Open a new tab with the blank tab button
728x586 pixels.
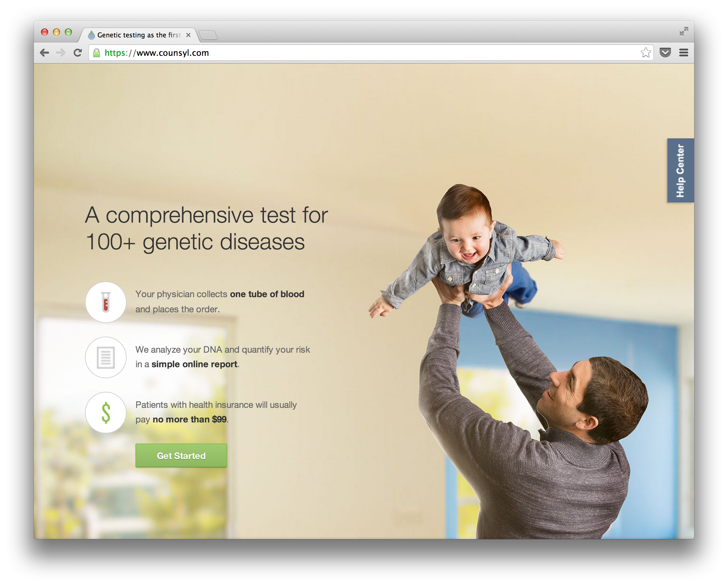(x=208, y=35)
